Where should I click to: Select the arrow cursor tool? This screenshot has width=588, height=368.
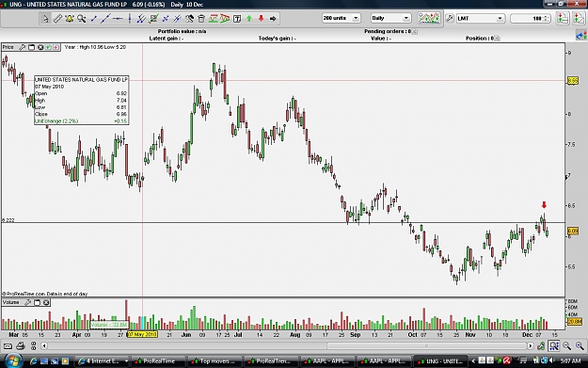(45, 19)
